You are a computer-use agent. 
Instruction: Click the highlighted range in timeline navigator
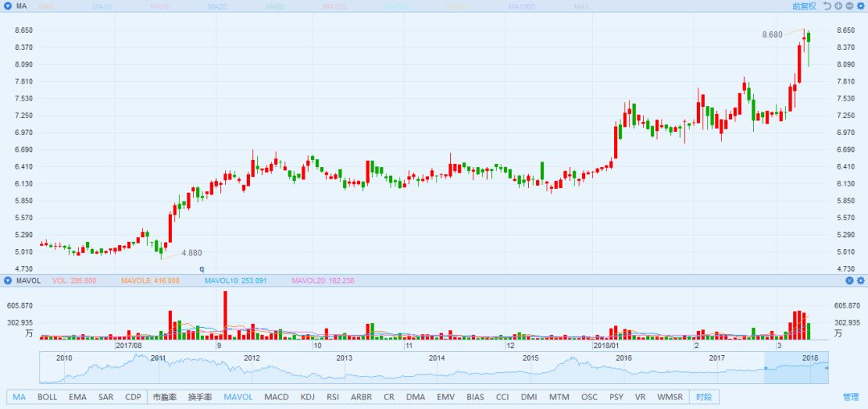[x=795, y=367]
